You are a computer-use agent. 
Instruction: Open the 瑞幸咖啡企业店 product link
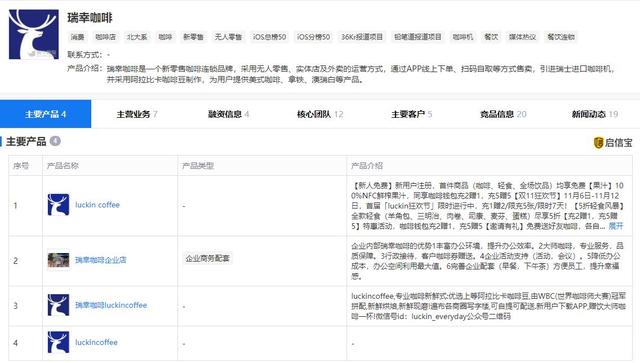pyautogui.click(x=100, y=260)
